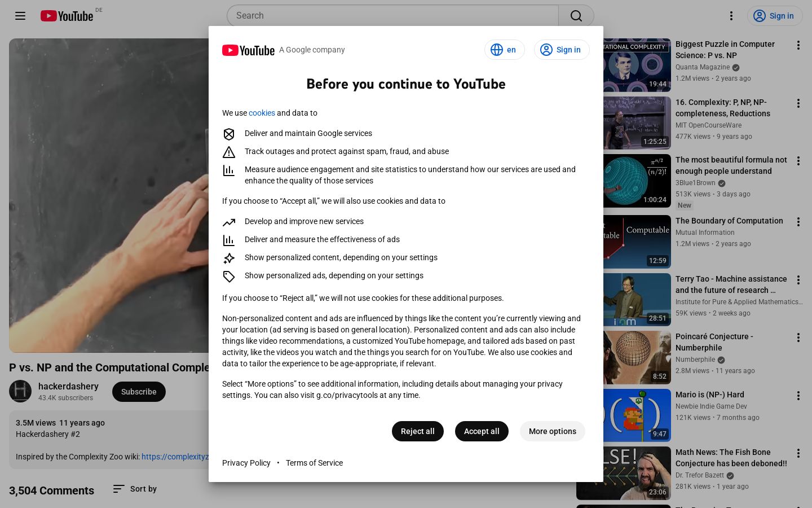The image size is (812, 508).
Task: Open title '16. Complexity: P, NP, NP-completeness, Reductions'
Action: [723, 108]
